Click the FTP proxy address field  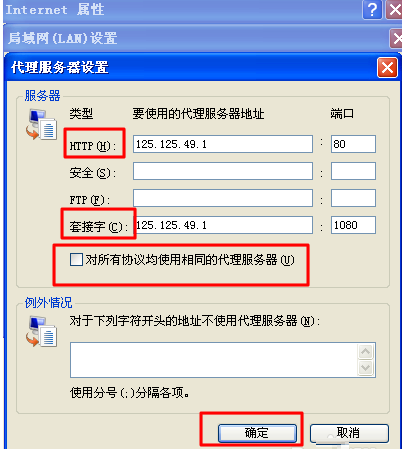point(223,198)
